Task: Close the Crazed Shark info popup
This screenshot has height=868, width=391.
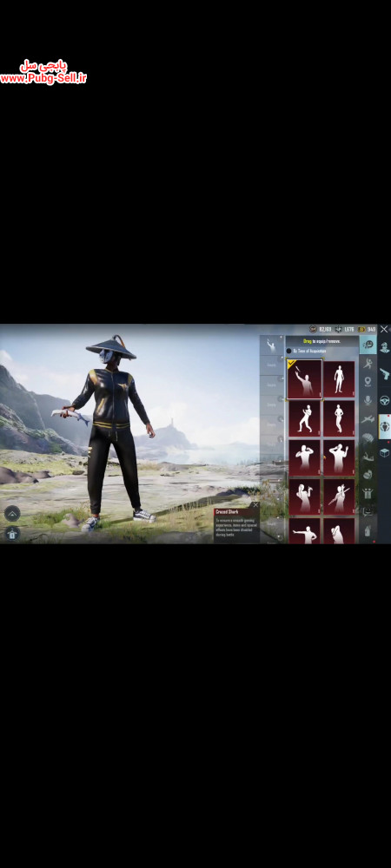Action: click(255, 505)
